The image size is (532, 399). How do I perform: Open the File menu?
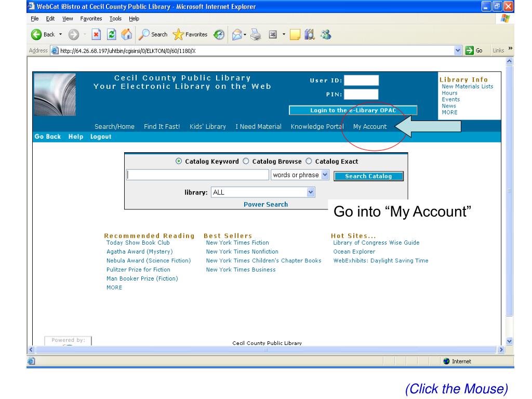pos(35,19)
